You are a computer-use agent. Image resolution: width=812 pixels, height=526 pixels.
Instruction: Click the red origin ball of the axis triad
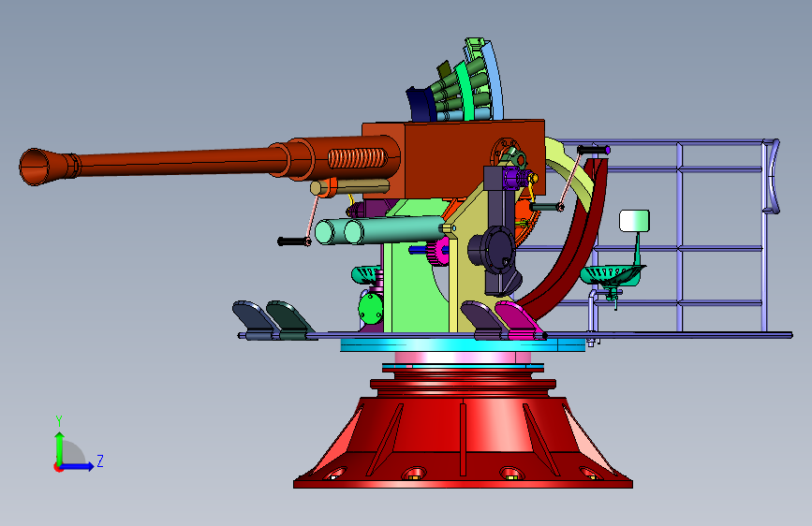coord(57,467)
